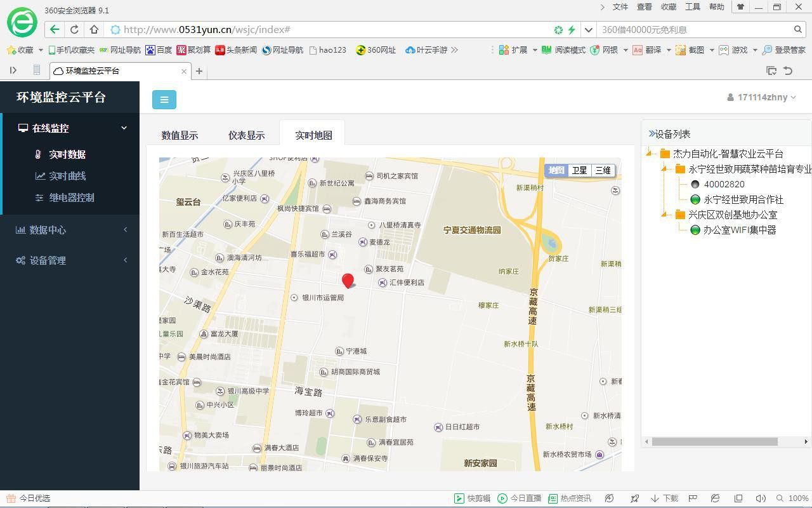
Task: Select the 办公室WIFI集中器 device
Action: [x=740, y=230]
